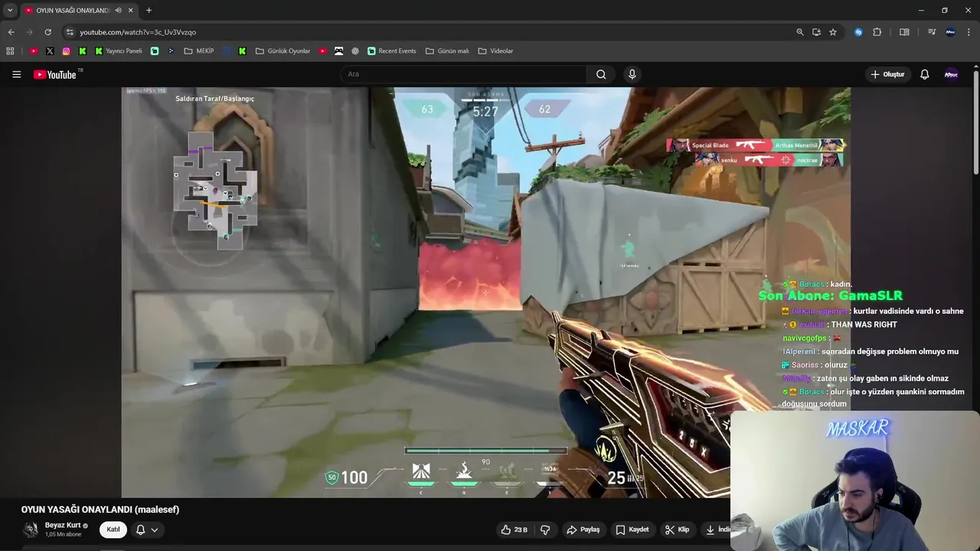Mute the tab via speaker icon
The image size is (980, 551).
click(x=118, y=10)
